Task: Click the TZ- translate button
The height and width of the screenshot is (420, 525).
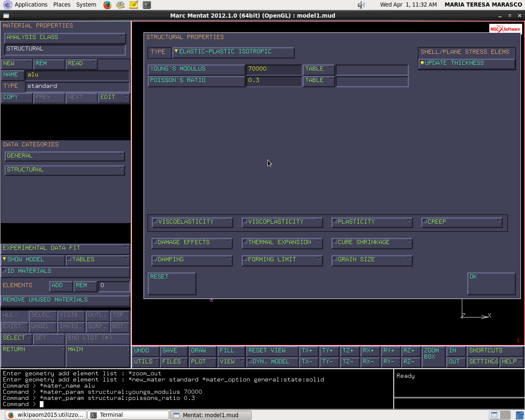Action: click(350, 362)
